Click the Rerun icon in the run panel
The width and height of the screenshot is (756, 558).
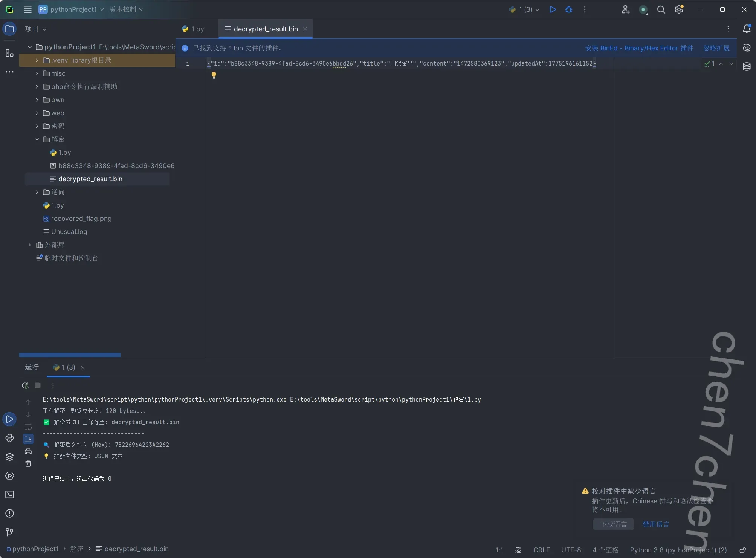(25, 385)
